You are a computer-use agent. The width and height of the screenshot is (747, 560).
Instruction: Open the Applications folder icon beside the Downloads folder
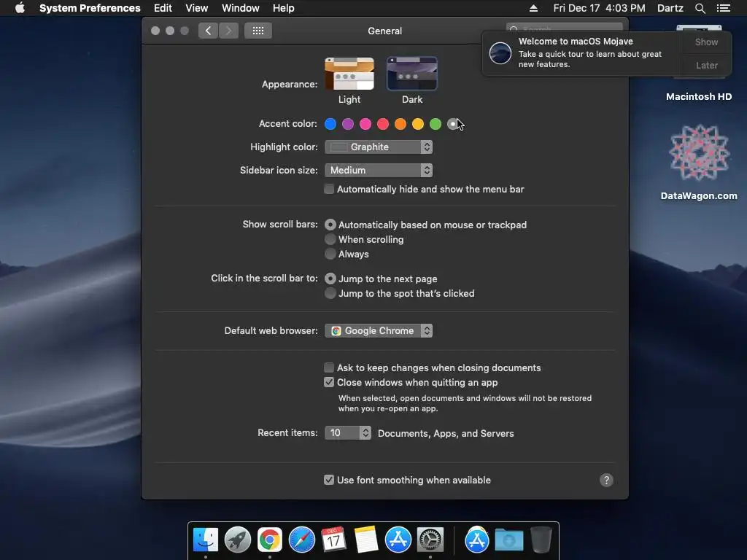[477, 540]
